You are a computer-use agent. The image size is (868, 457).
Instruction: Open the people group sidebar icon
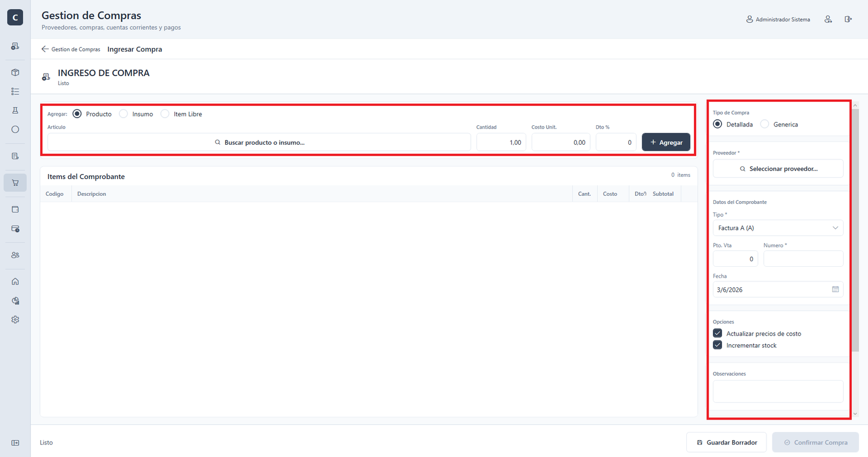click(x=15, y=255)
